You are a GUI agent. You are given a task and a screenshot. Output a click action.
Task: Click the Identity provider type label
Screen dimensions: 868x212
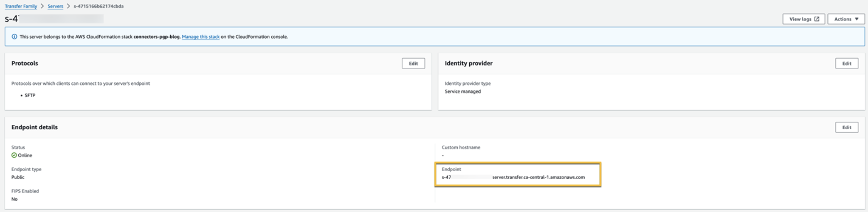coord(468,83)
